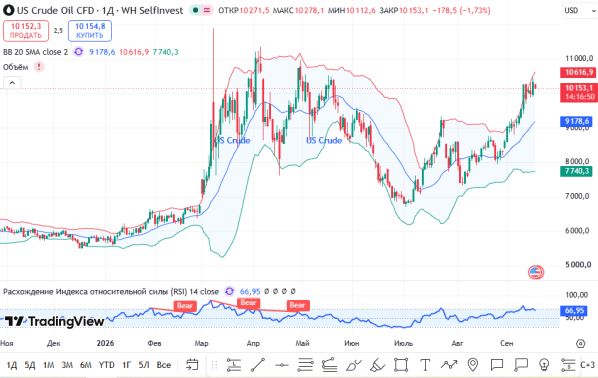Click the middle Bear label on RSI
The image size is (598, 378).
(x=248, y=302)
